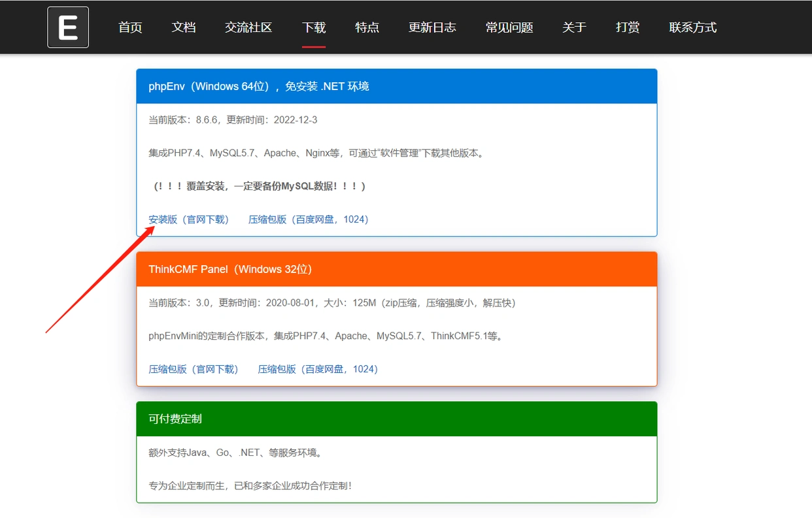Image resolution: width=812 pixels, height=518 pixels.
Task: Click the green 可付费定制 header
Action: (396, 419)
